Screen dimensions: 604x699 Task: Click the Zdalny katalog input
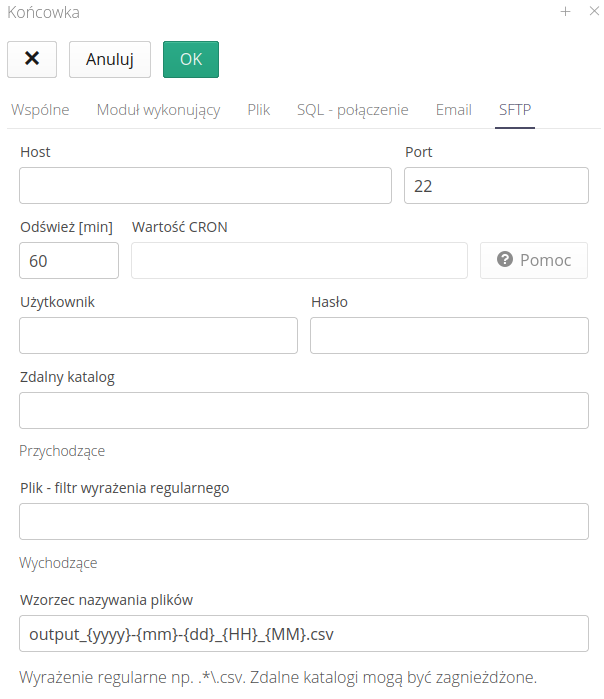point(304,411)
